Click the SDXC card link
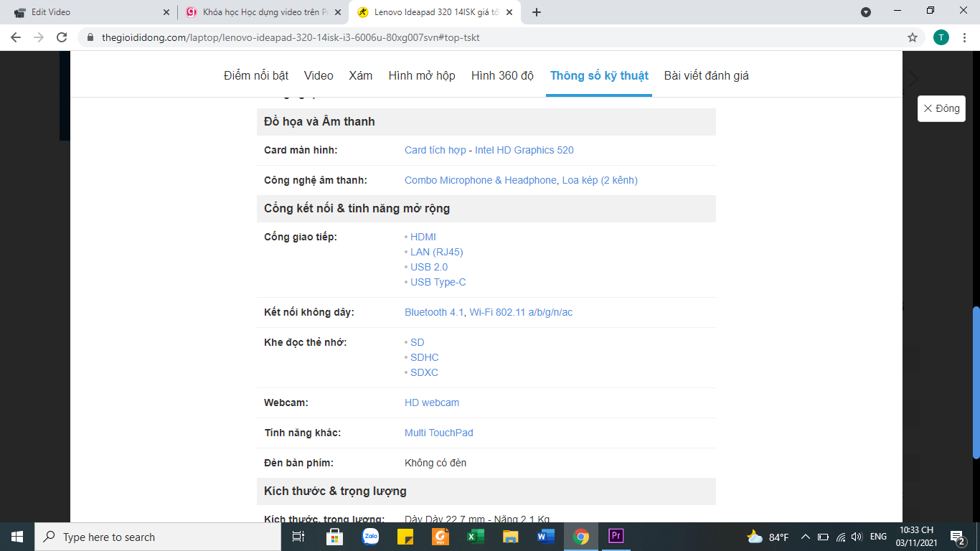 pyautogui.click(x=425, y=372)
